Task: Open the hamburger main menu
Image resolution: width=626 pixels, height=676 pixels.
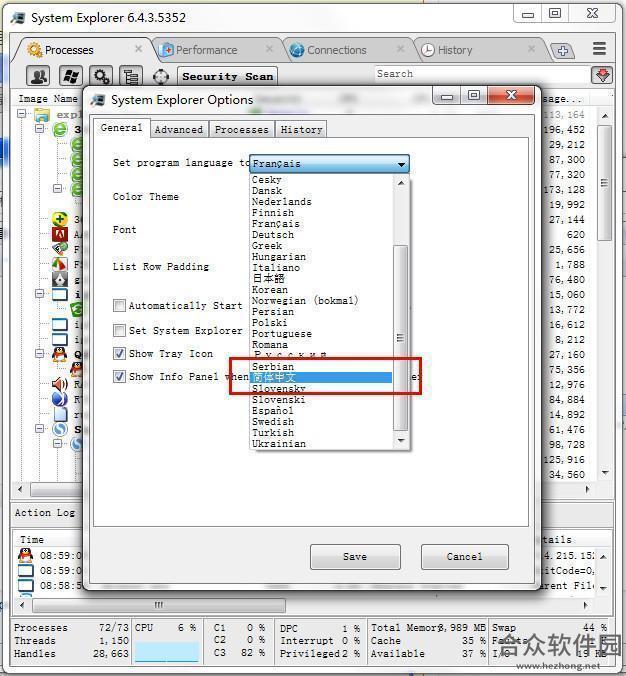Action: click(599, 48)
